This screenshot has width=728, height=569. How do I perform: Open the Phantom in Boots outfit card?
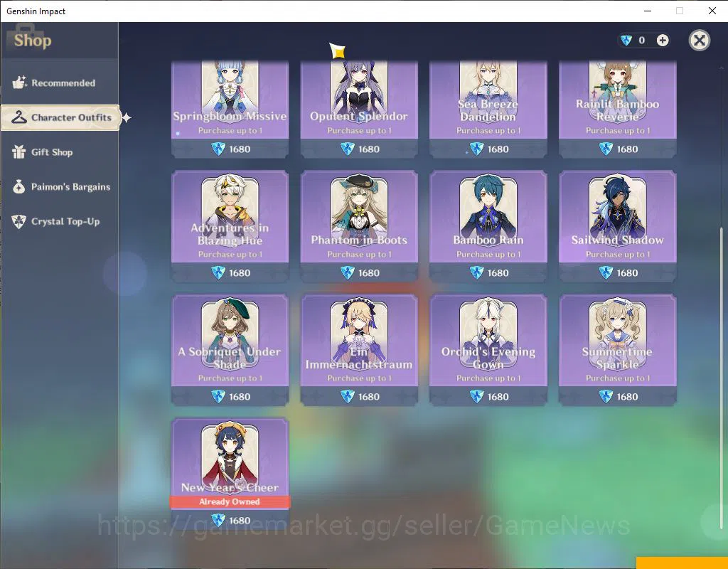(x=359, y=226)
